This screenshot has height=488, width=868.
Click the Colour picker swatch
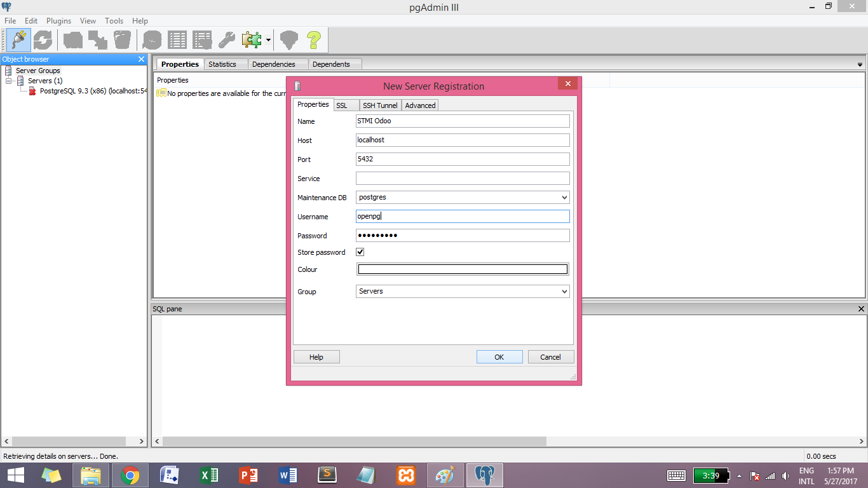(x=463, y=269)
